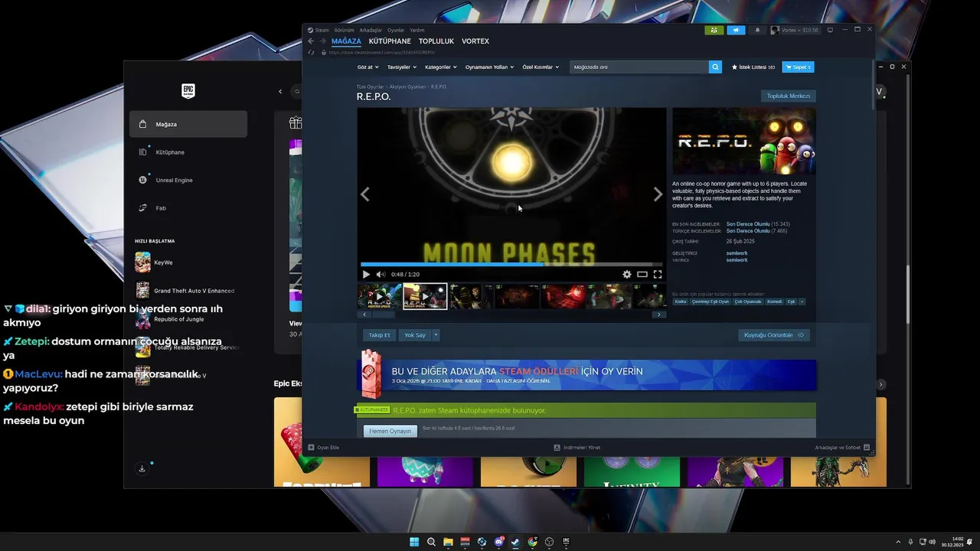980x551 pixels.
Task: Play the REPO trailer video
Action: pos(366,274)
